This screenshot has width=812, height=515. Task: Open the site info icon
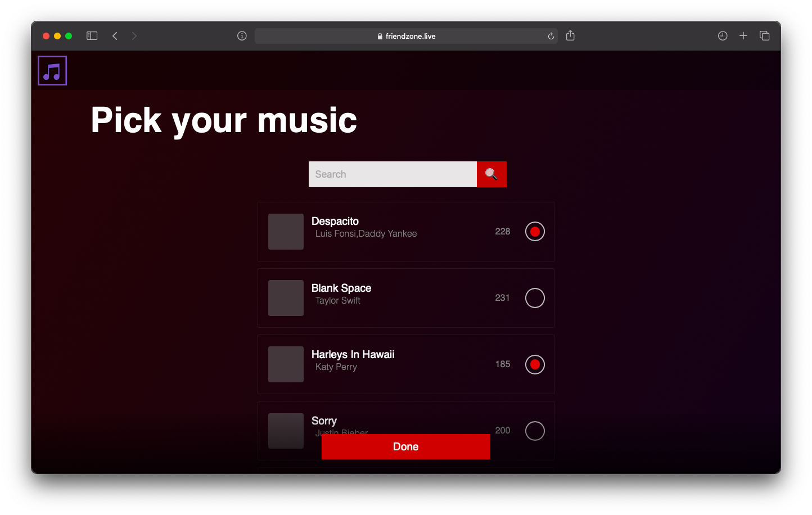(242, 36)
